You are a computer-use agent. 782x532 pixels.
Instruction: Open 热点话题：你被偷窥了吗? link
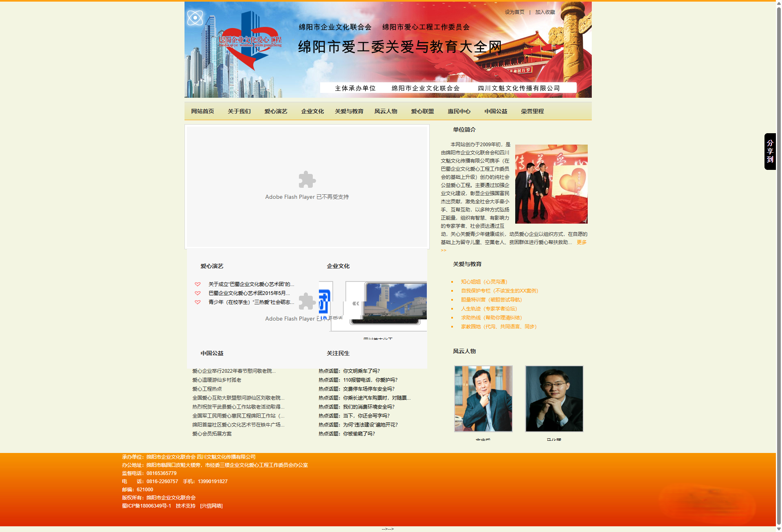tap(347, 434)
